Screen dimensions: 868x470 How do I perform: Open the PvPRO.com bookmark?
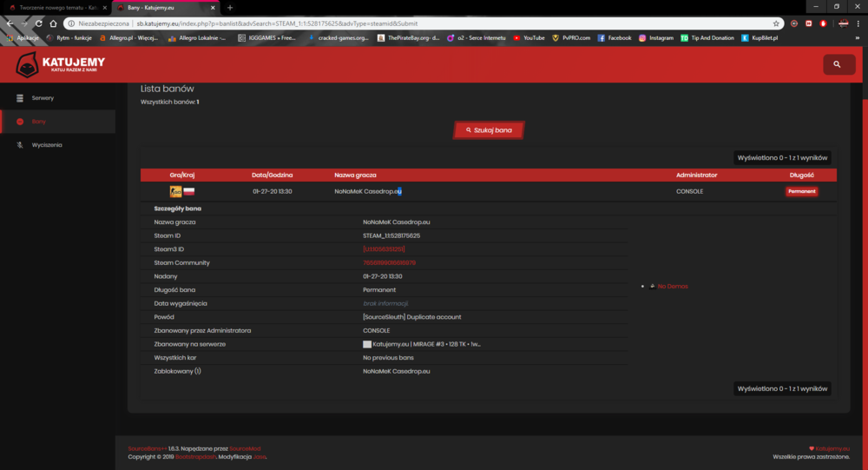[571, 38]
